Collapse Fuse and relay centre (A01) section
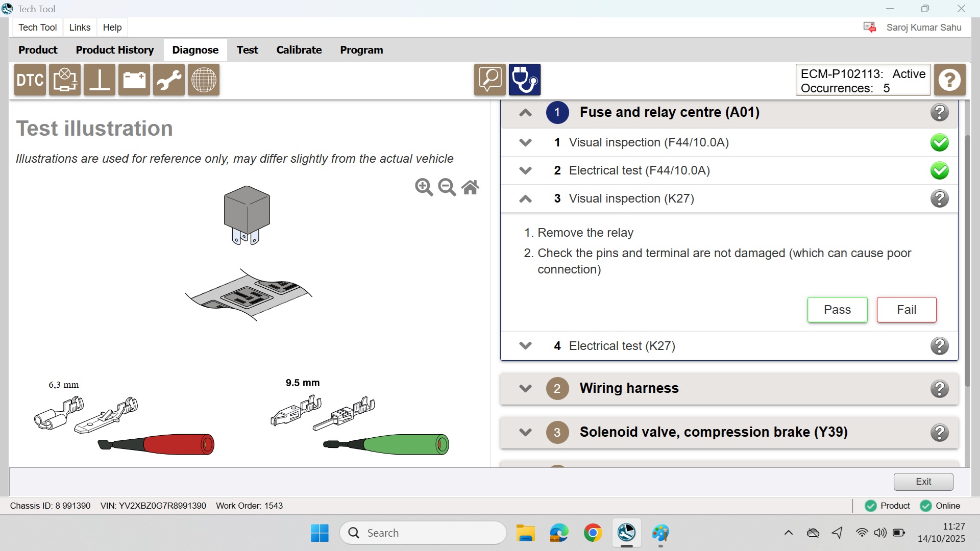Screen dimensions: 980x551 [525, 113]
